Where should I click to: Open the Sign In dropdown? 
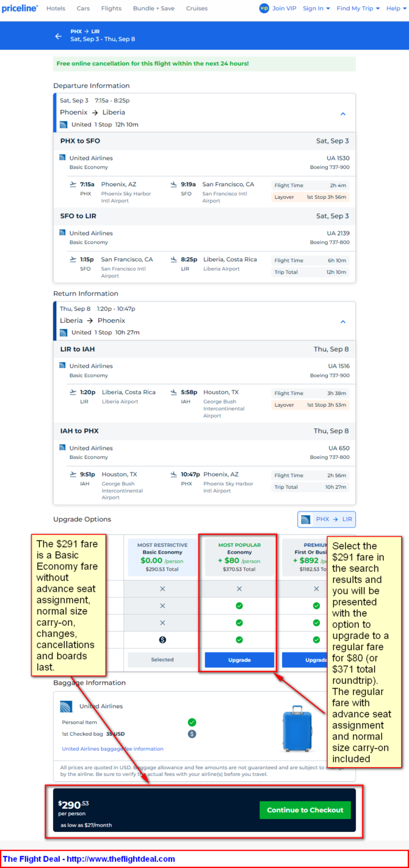pyautogui.click(x=316, y=9)
